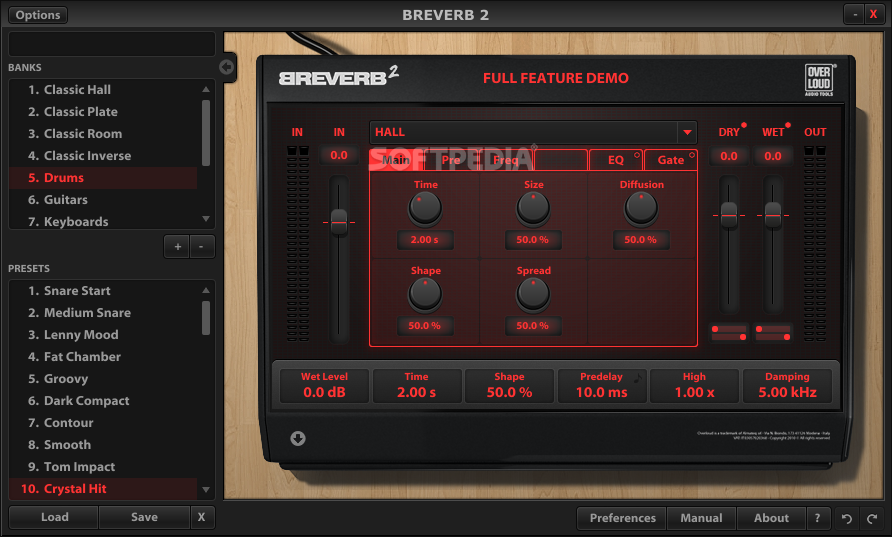Screen dimensions: 892x537
Task: Click the WET level fader handle
Action: (773, 215)
